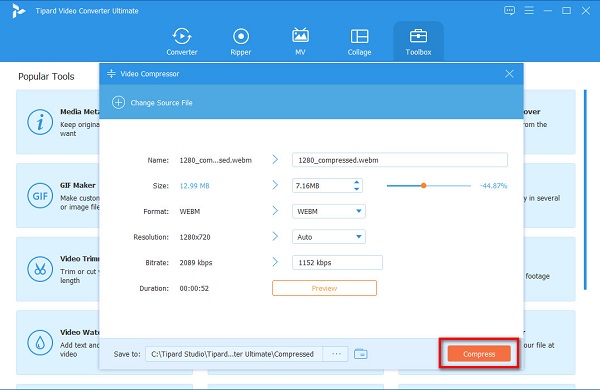Open the WEBM format dropdown
The width and height of the screenshot is (600, 390).
[329, 211]
